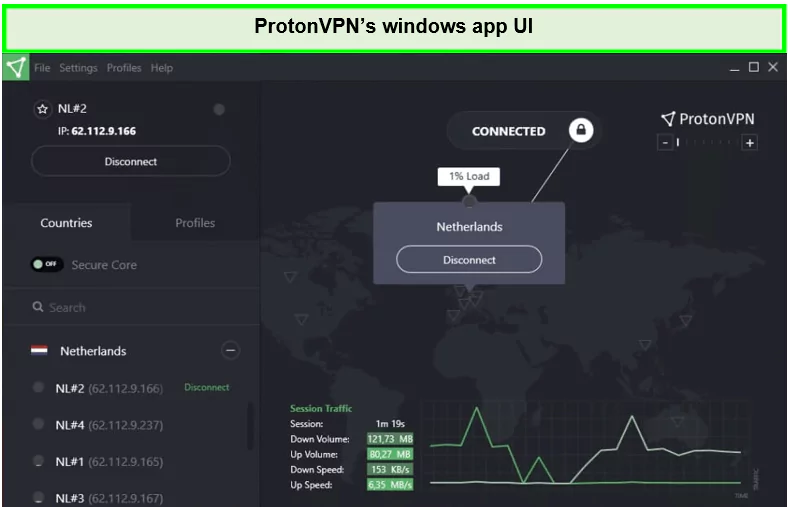
Task: Click the search magnifier icon
Action: click(38, 307)
